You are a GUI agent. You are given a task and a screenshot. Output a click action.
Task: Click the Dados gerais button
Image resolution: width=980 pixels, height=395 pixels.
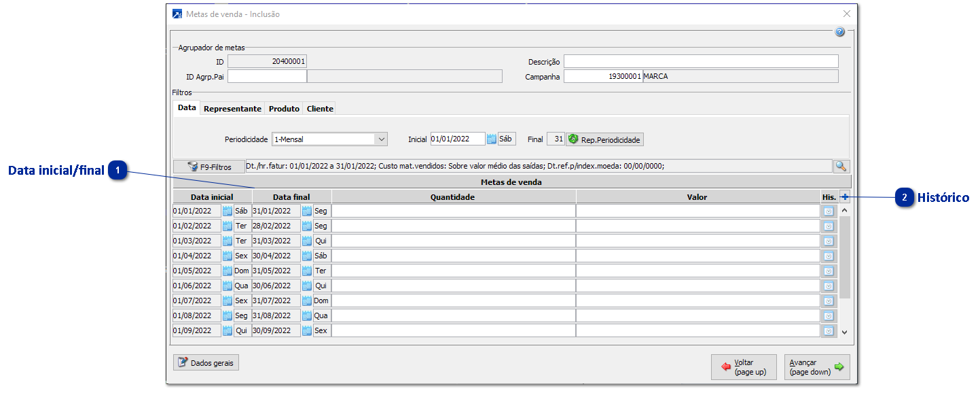(x=206, y=363)
